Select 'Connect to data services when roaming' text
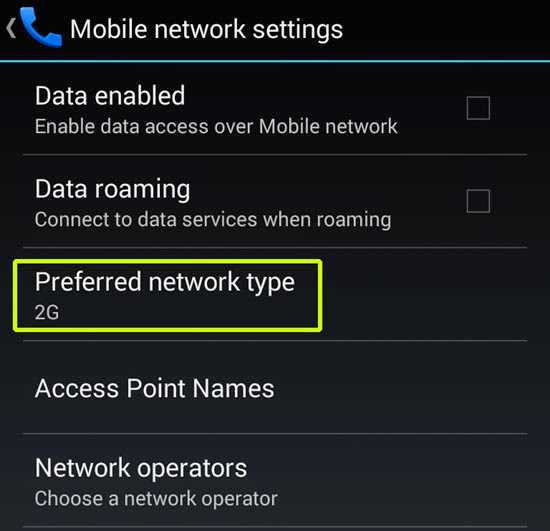The height and width of the screenshot is (531, 550). [213, 220]
